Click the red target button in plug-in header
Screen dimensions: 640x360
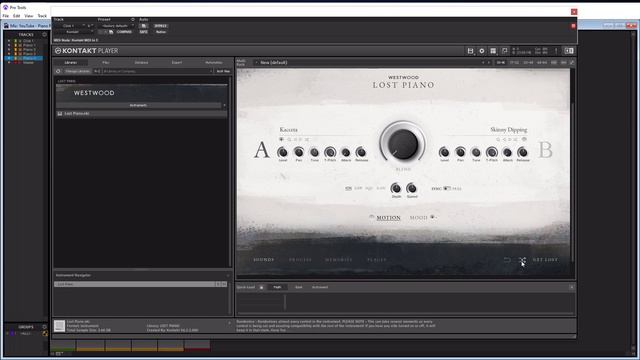click(573, 26)
